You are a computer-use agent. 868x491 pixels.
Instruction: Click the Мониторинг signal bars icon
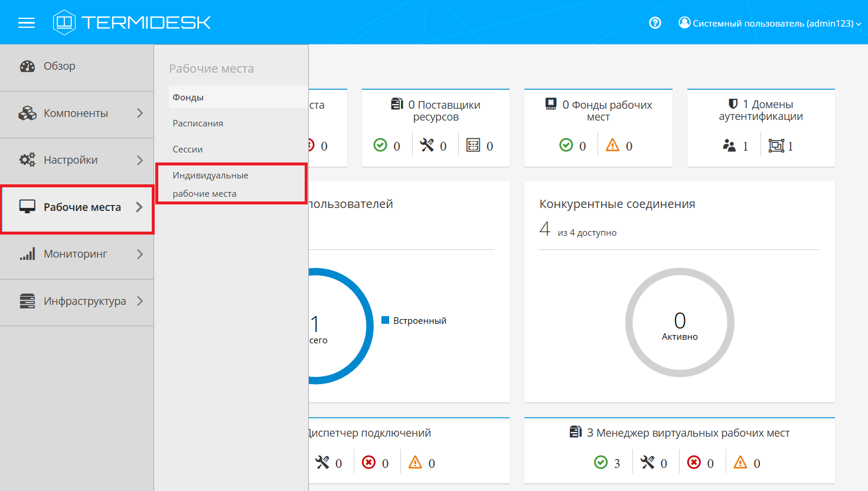[27, 254]
